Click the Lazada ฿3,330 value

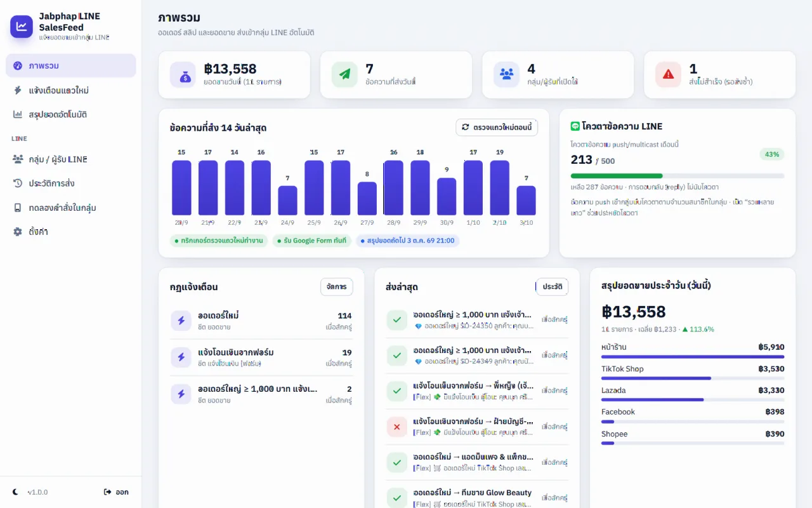(771, 391)
